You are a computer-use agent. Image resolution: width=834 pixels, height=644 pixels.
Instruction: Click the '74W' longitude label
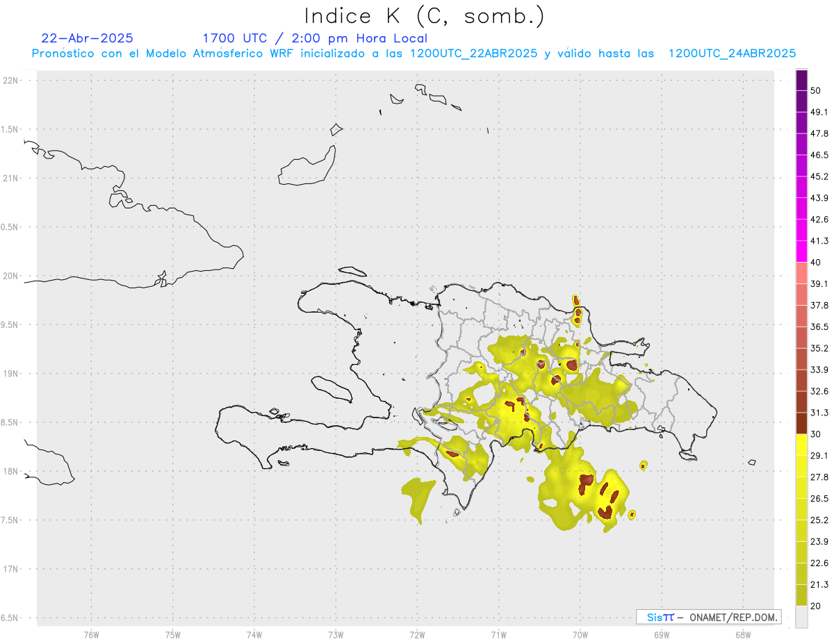click(254, 634)
